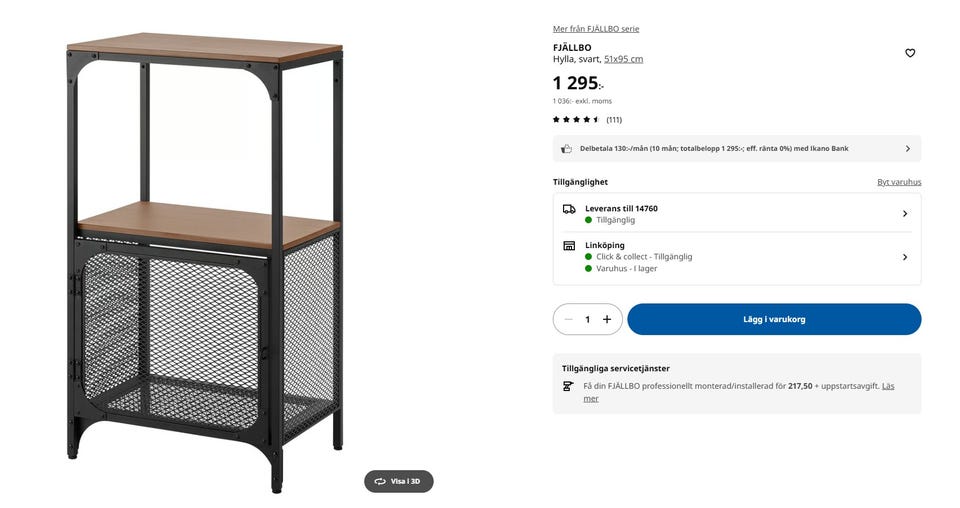The width and height of the screenshot is (960, 508).
Task: Add FJÄLLBO to favorites with heart icon
Action: pos(909,53)
